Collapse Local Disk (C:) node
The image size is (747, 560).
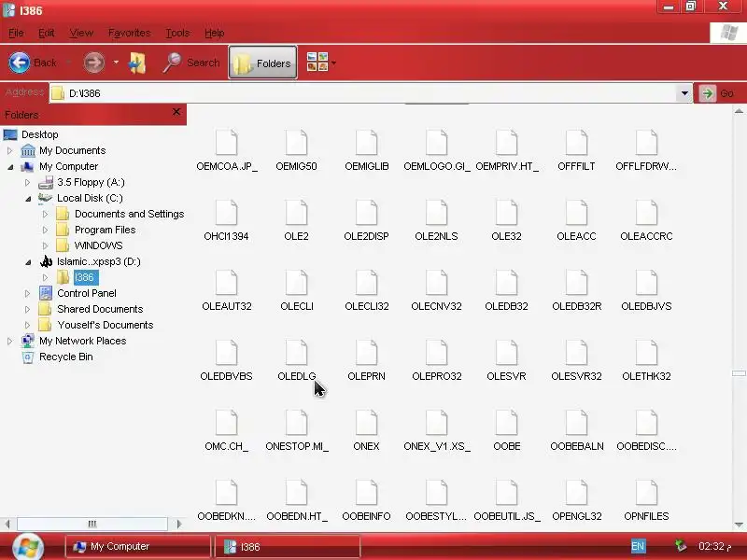(28, 199)
